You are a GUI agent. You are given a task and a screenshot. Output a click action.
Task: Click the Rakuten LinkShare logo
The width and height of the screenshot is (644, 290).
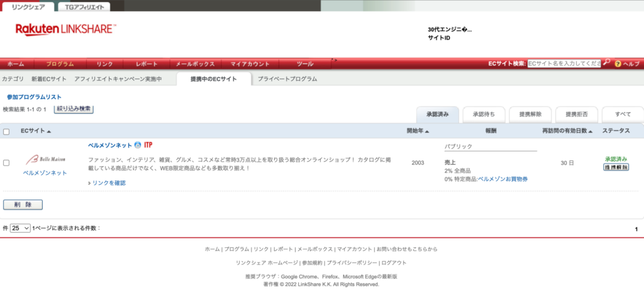coord(65,29)
